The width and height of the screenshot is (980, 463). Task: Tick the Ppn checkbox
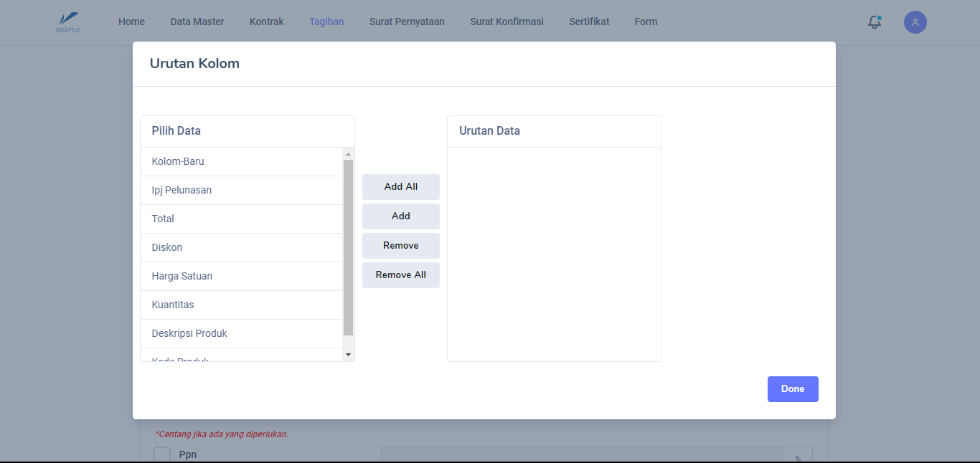tap(162, 454)
